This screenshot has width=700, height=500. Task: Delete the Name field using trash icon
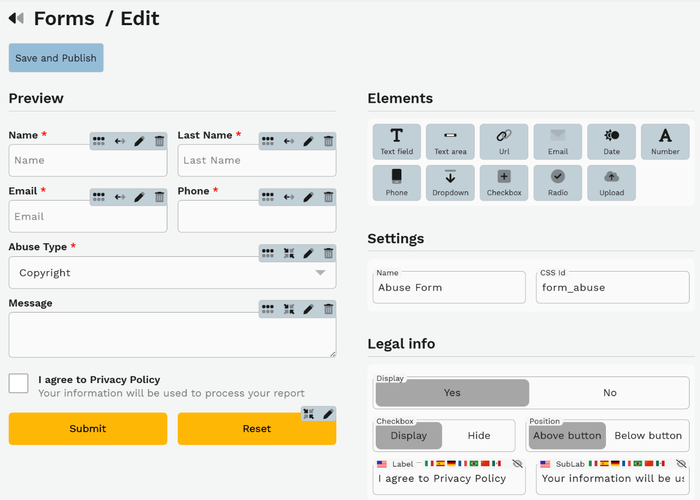[x=159, y=141]
